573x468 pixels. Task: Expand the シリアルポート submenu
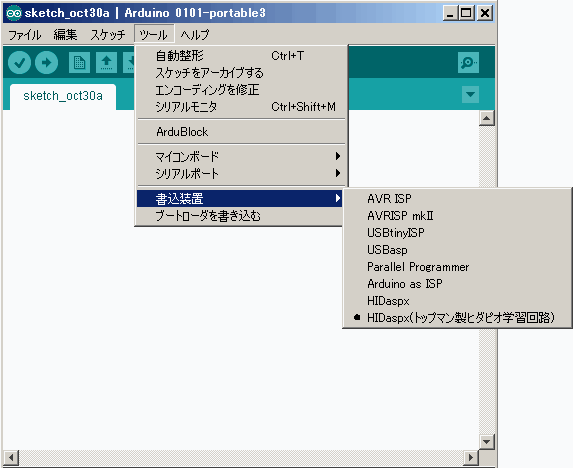pos(241,174)
